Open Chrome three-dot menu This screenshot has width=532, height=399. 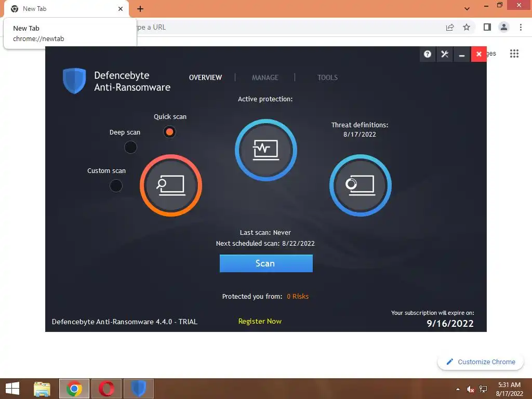click(521, 27)
